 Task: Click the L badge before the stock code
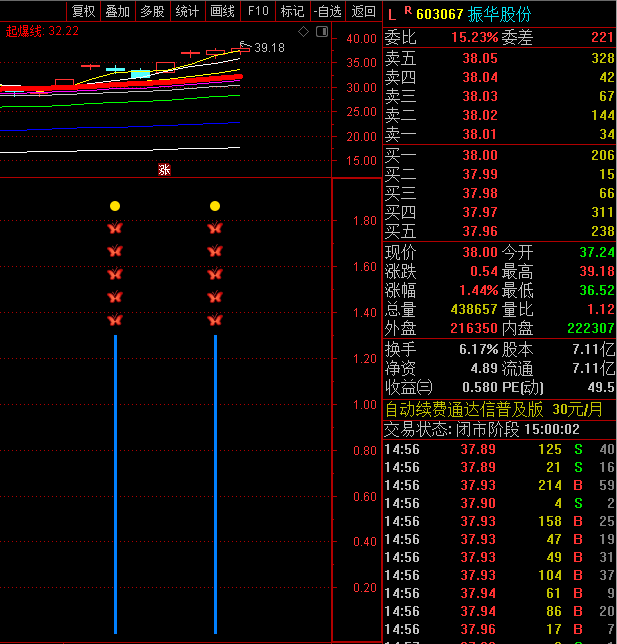click(391, 14)
